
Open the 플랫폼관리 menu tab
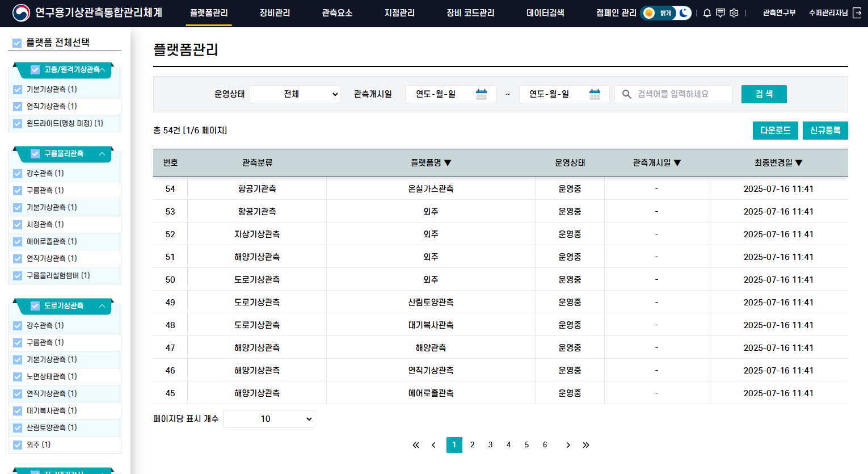[209, 13]
